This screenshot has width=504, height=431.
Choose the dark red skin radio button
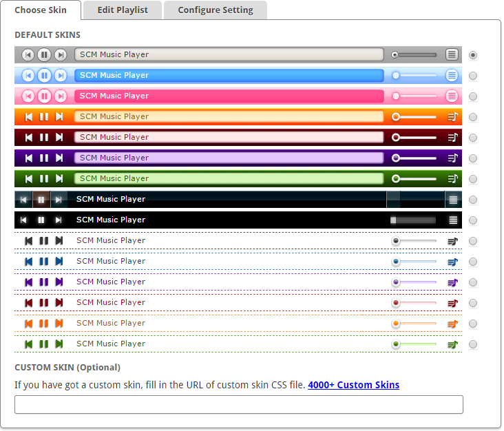tap(473, 138)
